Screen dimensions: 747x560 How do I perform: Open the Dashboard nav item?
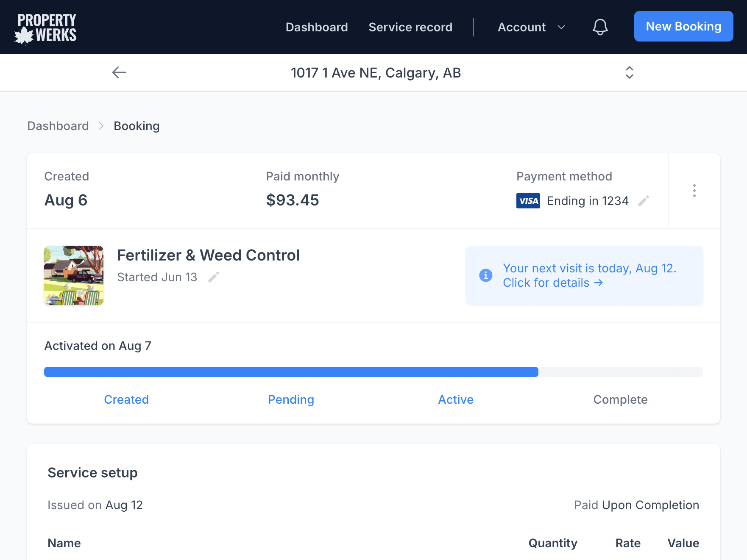pos(317,27)
